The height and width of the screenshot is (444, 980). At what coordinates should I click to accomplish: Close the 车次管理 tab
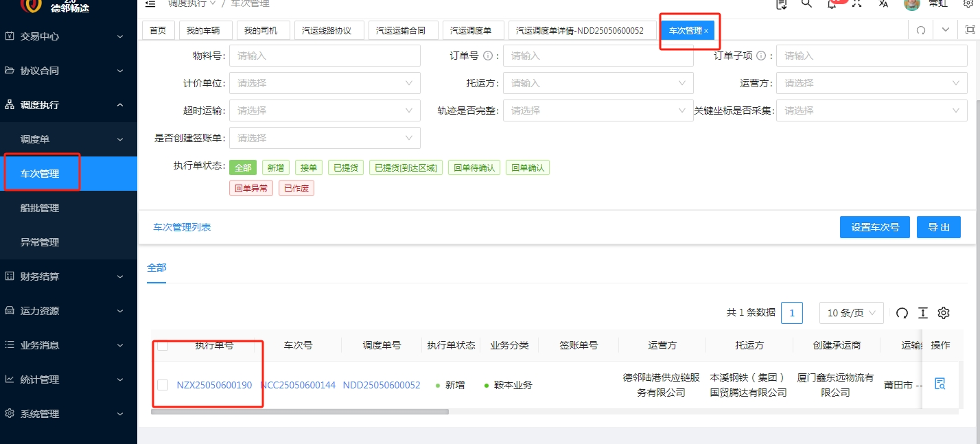pyautogui.click(x=706, y=31)
